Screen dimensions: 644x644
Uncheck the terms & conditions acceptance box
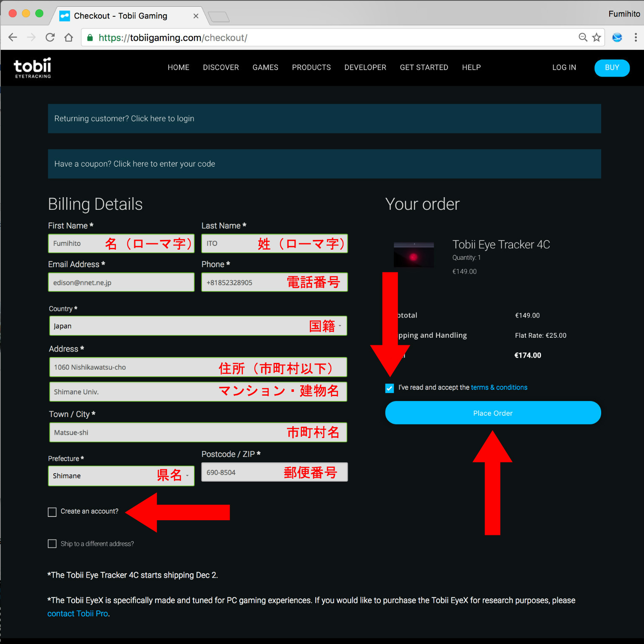point(390,388)
